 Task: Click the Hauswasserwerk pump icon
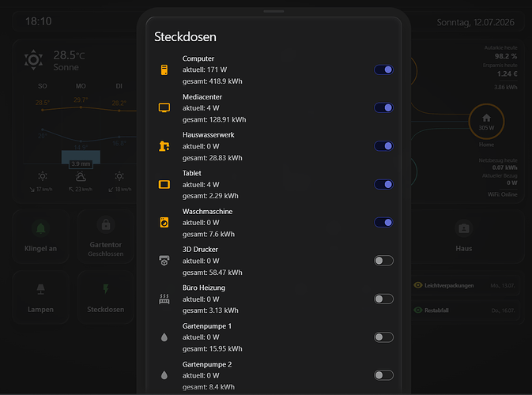coord(164,146)
